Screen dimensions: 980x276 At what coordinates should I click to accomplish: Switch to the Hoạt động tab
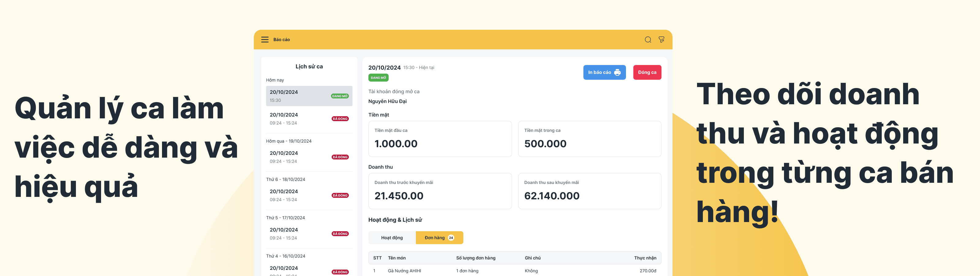[x=392, y=237]
